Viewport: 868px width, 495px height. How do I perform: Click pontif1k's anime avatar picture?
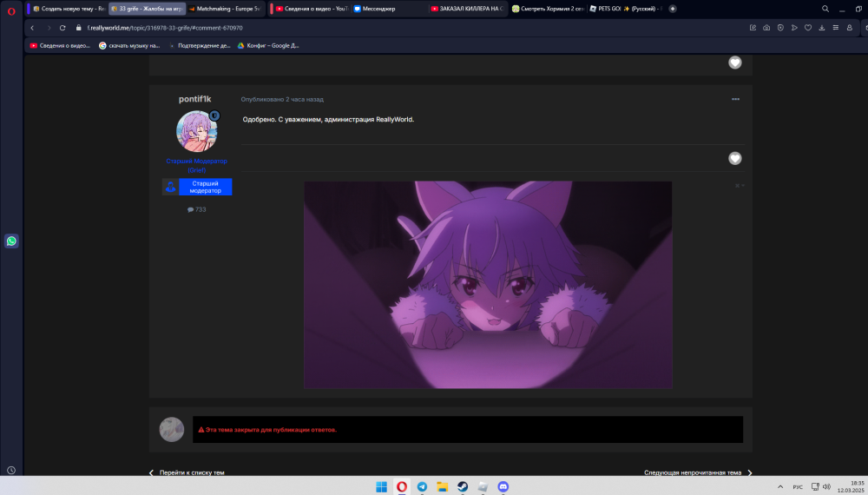pyautogui.click(x=196, y=131)
